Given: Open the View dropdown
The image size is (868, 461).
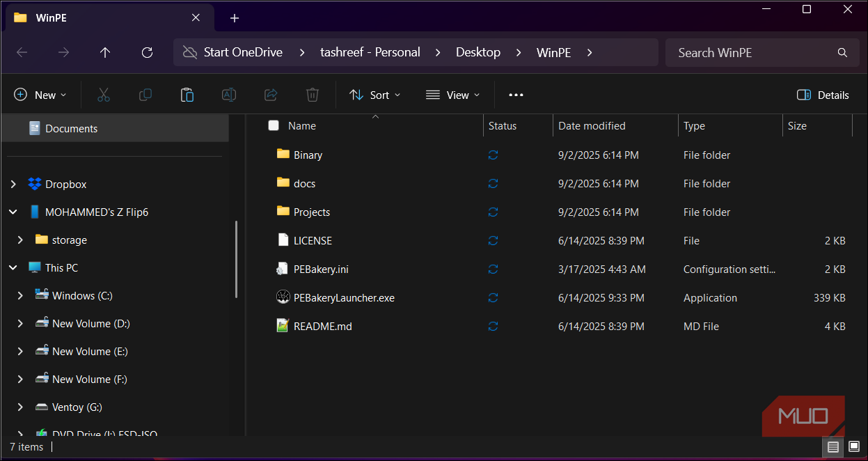Looking at the screenshot, I should tap(453, 95).
